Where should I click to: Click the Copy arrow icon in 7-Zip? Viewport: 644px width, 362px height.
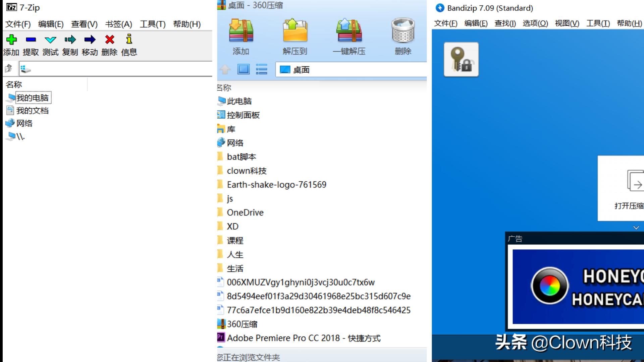click(70, 40)
